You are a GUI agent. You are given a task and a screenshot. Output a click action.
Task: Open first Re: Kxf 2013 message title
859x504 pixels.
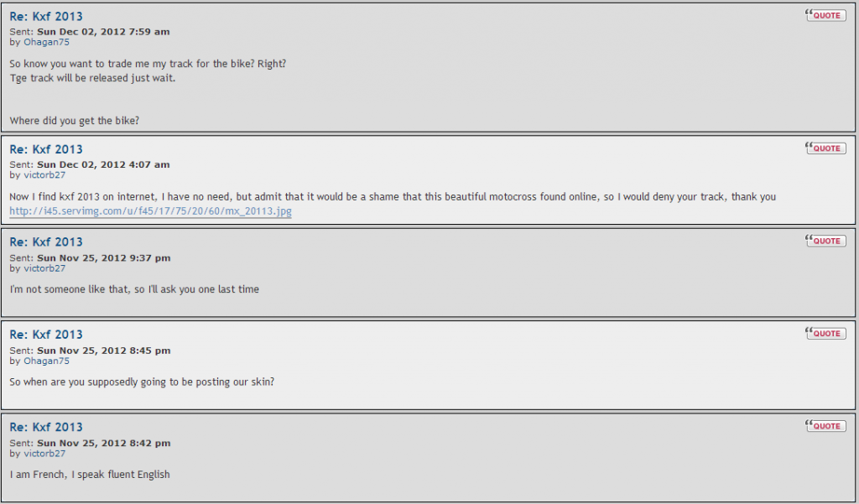point(46,17)
